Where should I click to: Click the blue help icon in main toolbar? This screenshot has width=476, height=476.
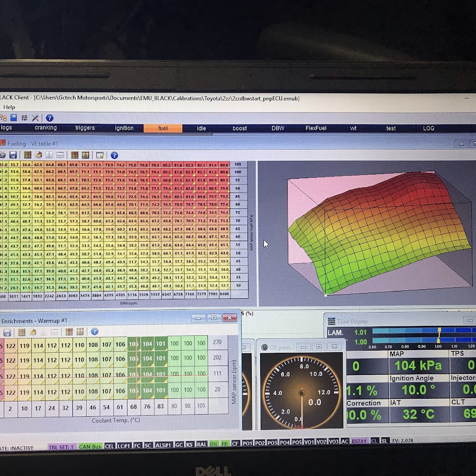pos(50,118)
